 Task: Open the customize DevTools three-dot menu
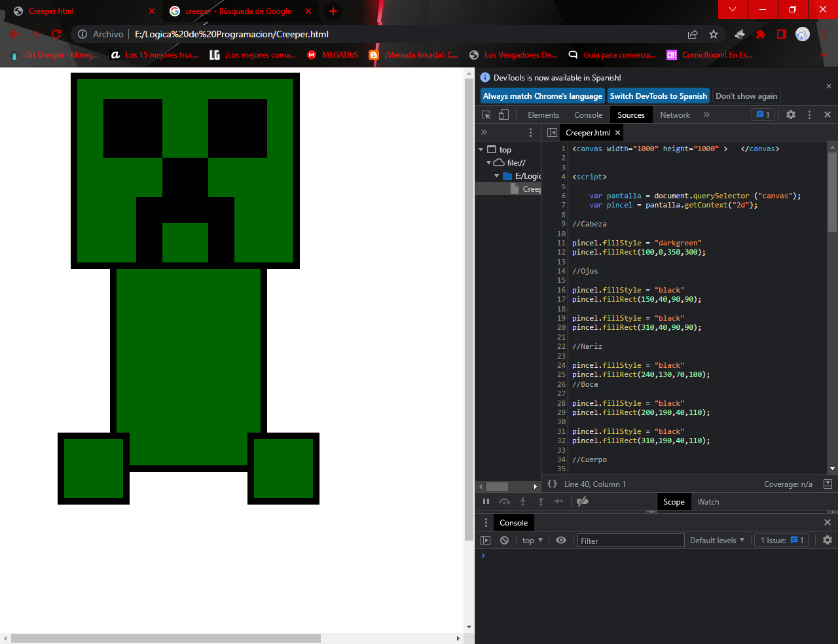pyautogui.click(x=809, y=115)
